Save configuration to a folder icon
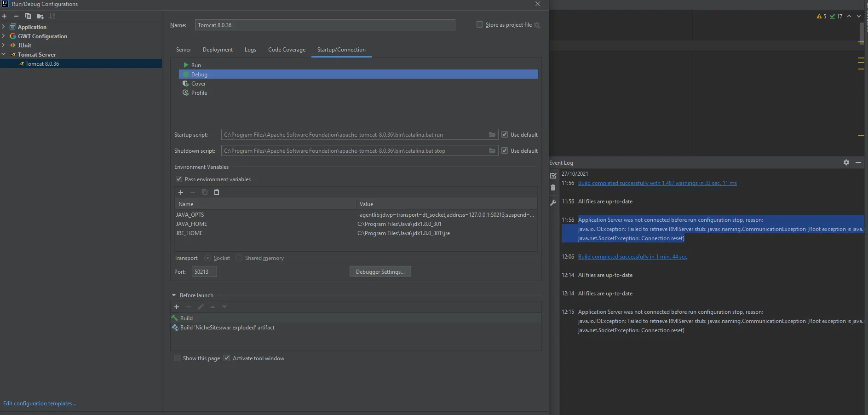The height and width of the screenshot is (415, 868). [x=40, y=16]
